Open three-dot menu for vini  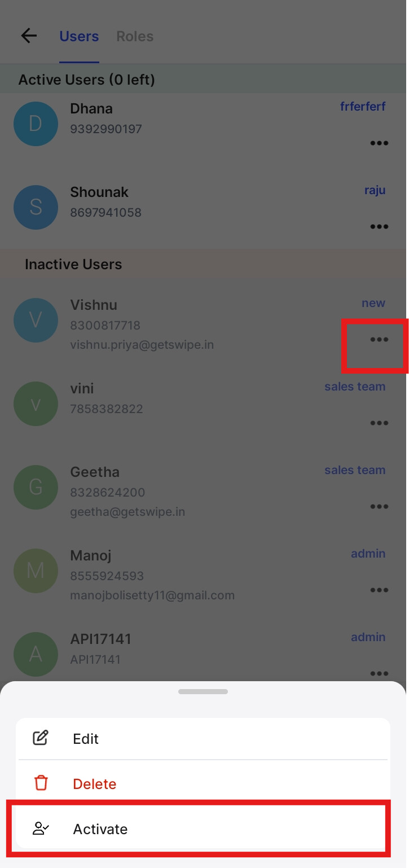pos(379,423)
